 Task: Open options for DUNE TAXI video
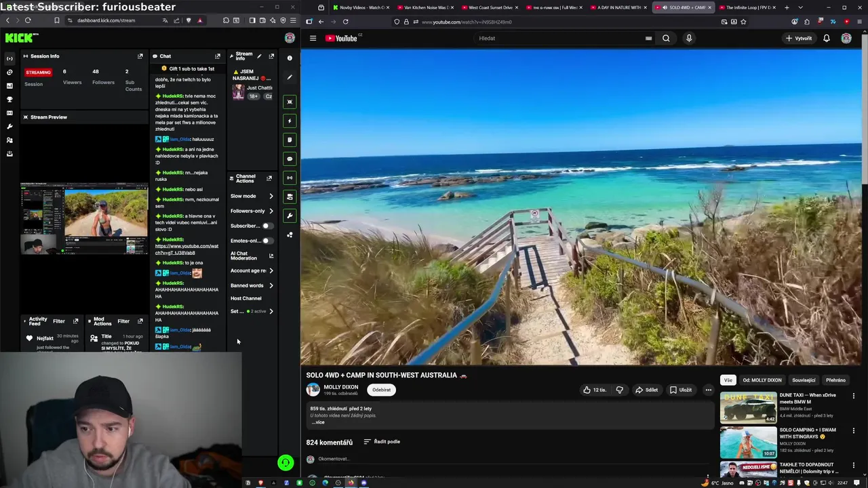click(x=853, y=396)
